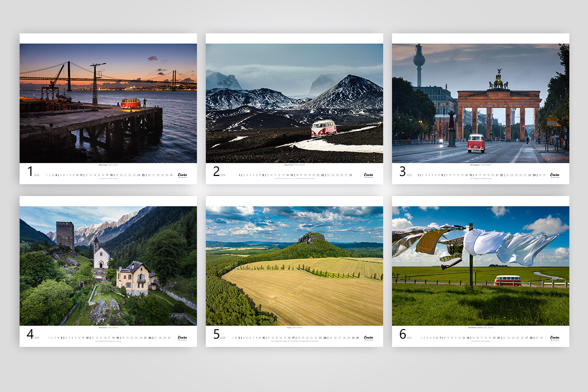Open the June laundry line photo
The width and height of the screenshot is (588, 392).
pos(481,266)
